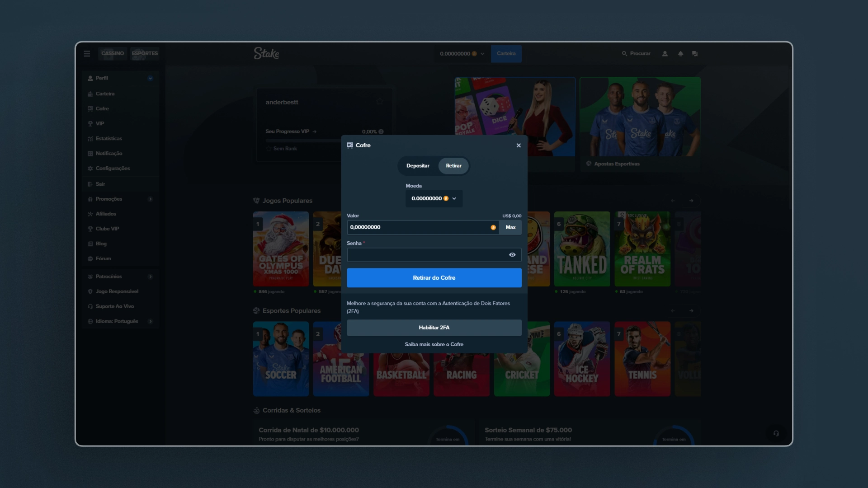This screenshot has width=868, height=488.
Task: Click the Carteira button in header
Action: [x=506, y=54]
